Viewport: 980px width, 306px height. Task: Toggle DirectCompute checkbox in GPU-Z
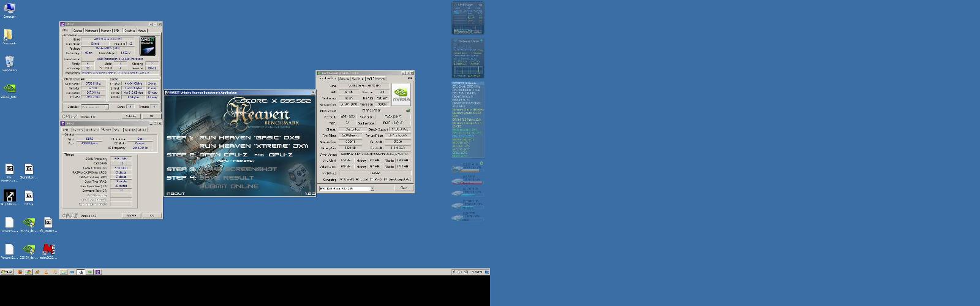(x=385, y=179)
